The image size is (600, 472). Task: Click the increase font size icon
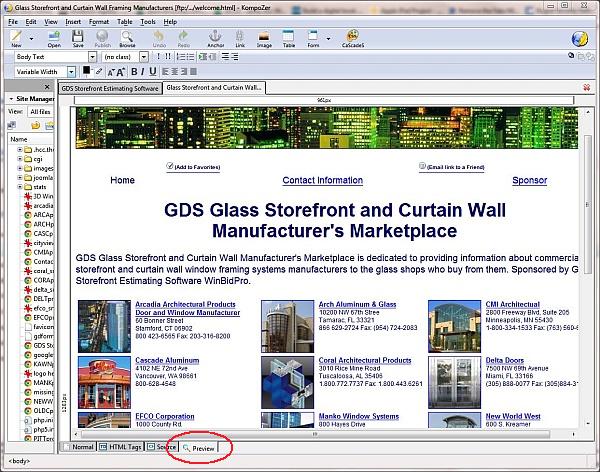tap(121, 72)
